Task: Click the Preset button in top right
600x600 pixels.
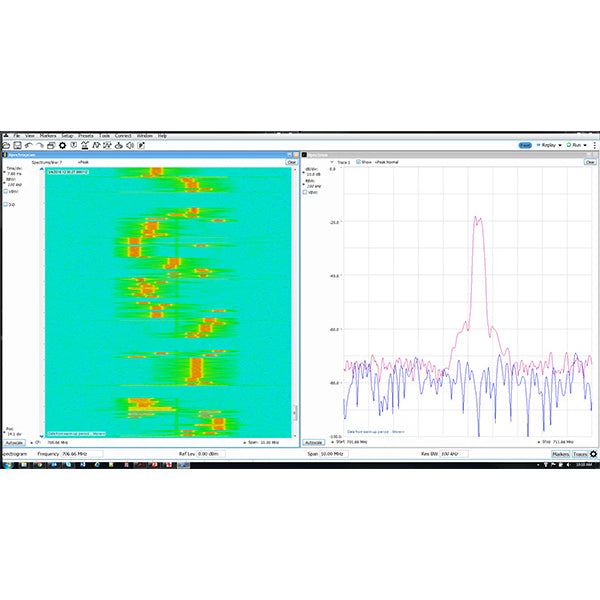Action: (x=525, y=145)
